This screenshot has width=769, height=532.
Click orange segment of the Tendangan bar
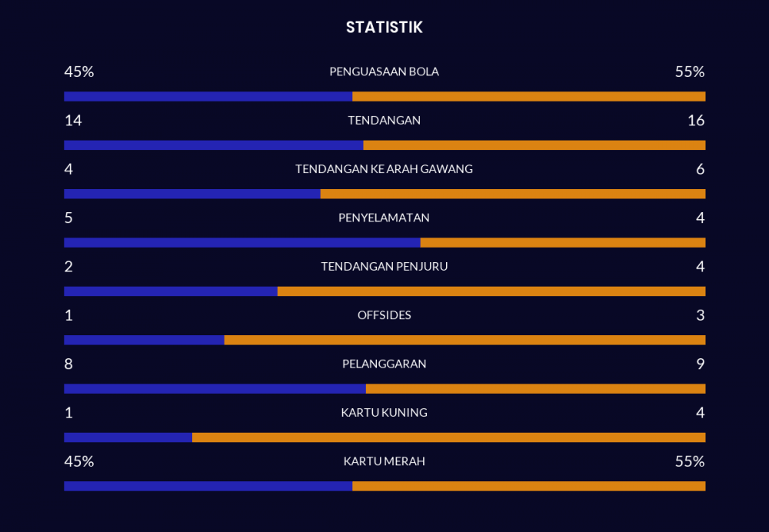point(534,145)
